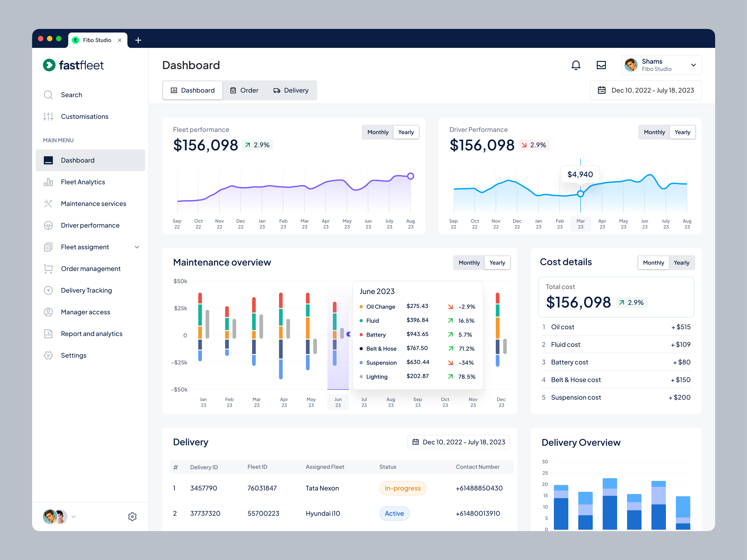747x560 pixels.
Task: Select Dashboard in the main menu
Action: pyautogui.click(x=77, y=160)
